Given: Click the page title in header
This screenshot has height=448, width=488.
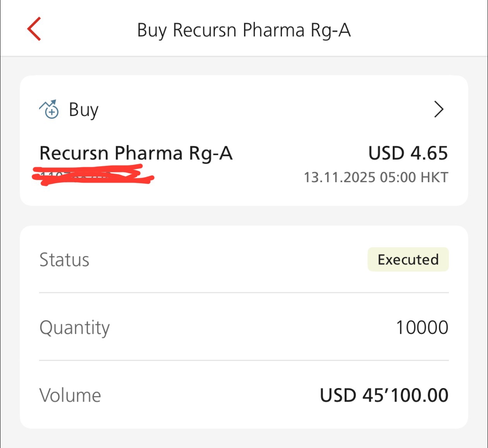Looking at the screenshot, I should 244,30.
